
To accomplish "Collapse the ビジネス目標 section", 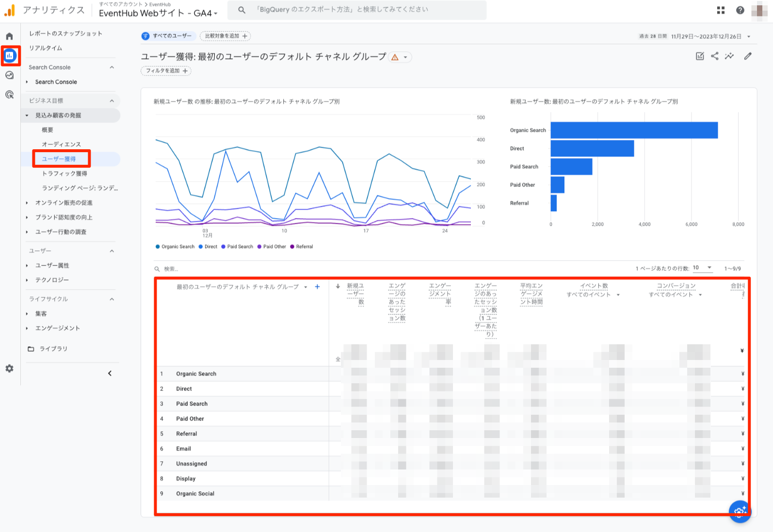I will coord(112,101).
